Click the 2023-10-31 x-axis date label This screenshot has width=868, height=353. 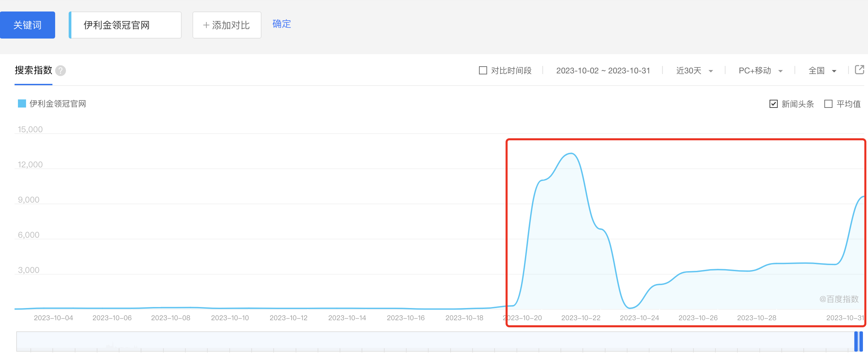coord(845,318)
